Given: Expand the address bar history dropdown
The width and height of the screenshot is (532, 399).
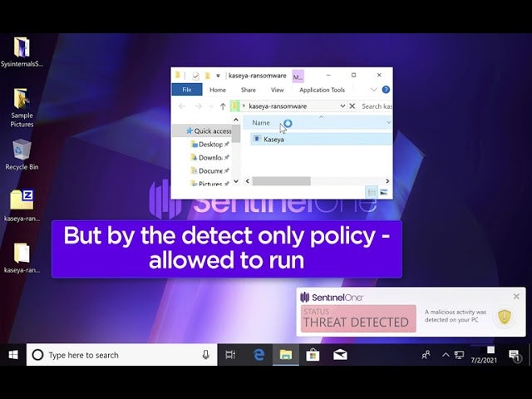Looking at the screenshot, I should pyautogui.click(x=342, y=106).
